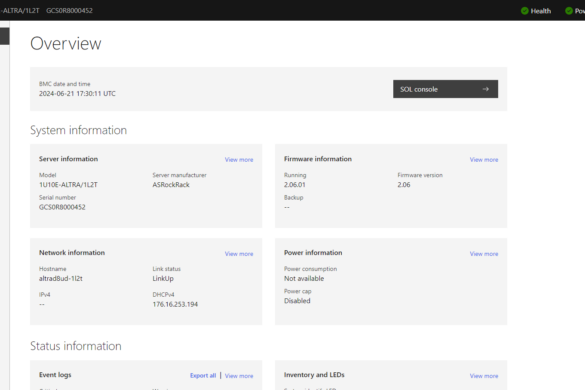Click the Overview page heading
This screenshot has height=390, width=585.
(x=66, y=44)
